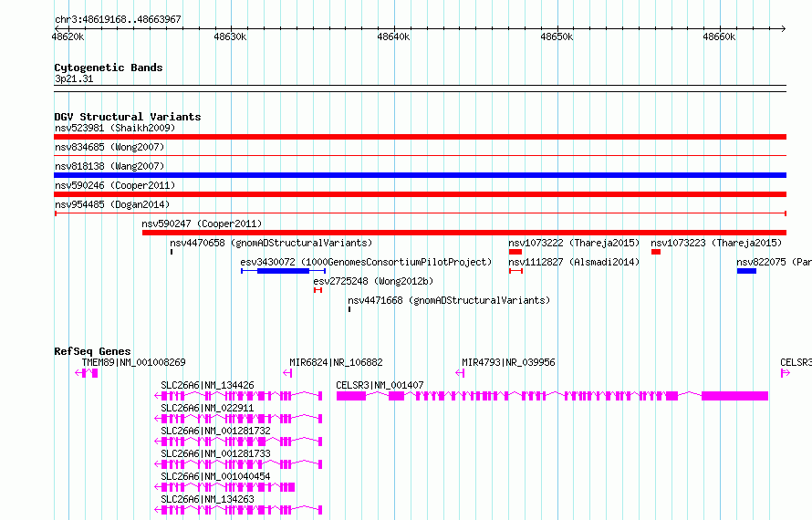Open esv3430072 1000 Genomes variant label
The image size is (812, 520).
(366, 262)
